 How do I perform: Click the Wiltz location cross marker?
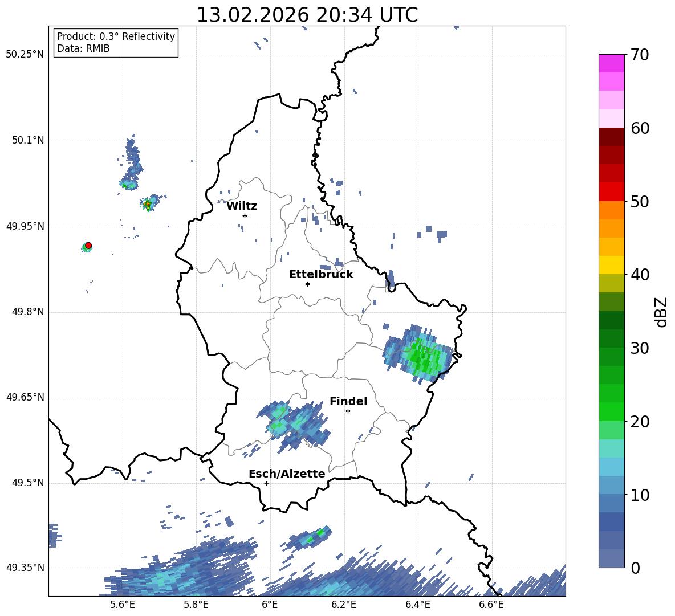point(245,215)
